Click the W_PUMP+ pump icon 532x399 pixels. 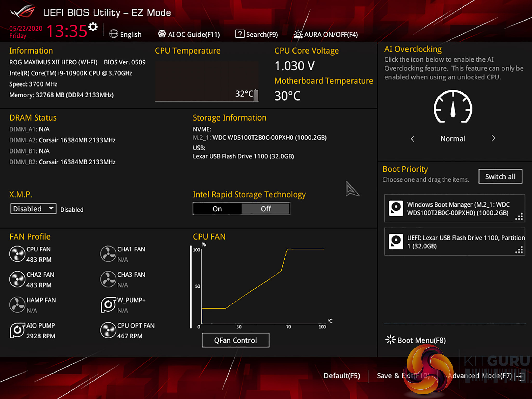(108, 305)
